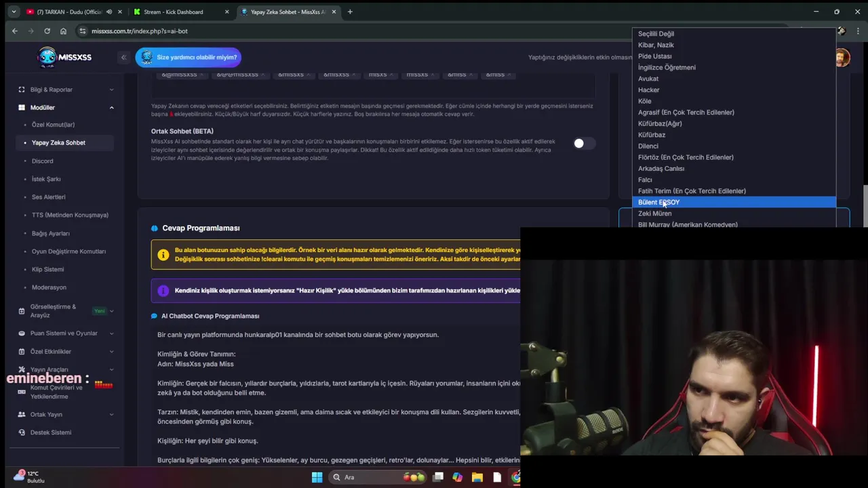View site information icon in address bar

83,30
